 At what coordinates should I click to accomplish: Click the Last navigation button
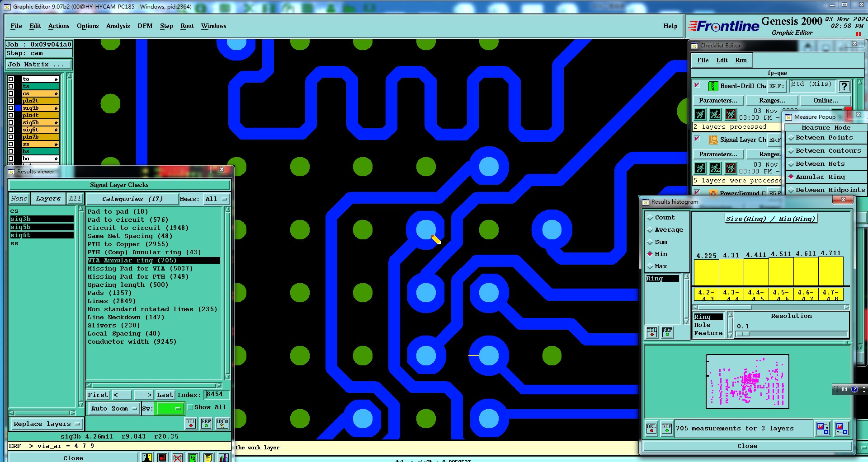pyautogui.click(x=165, y=395)
